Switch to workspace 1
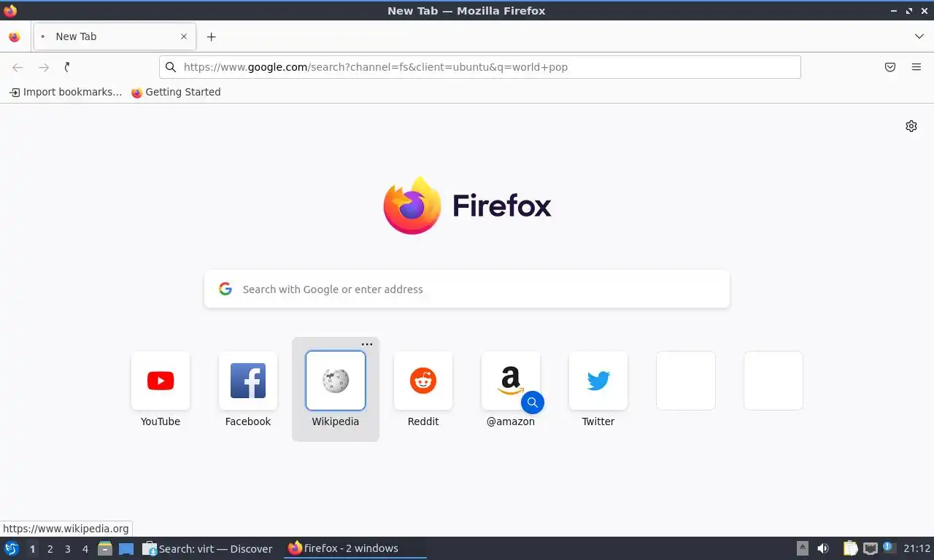 (32, 549)
